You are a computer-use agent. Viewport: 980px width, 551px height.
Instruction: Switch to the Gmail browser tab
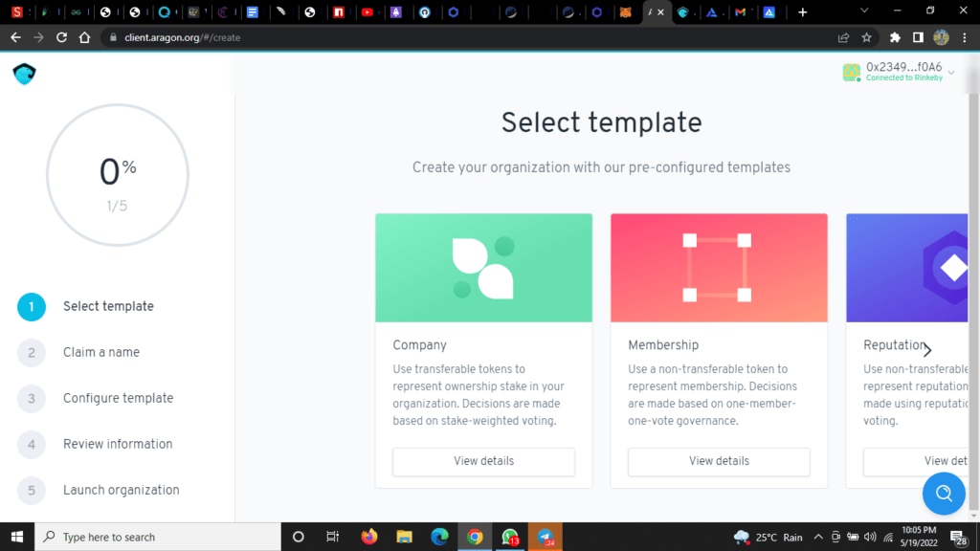pos(740,11)
